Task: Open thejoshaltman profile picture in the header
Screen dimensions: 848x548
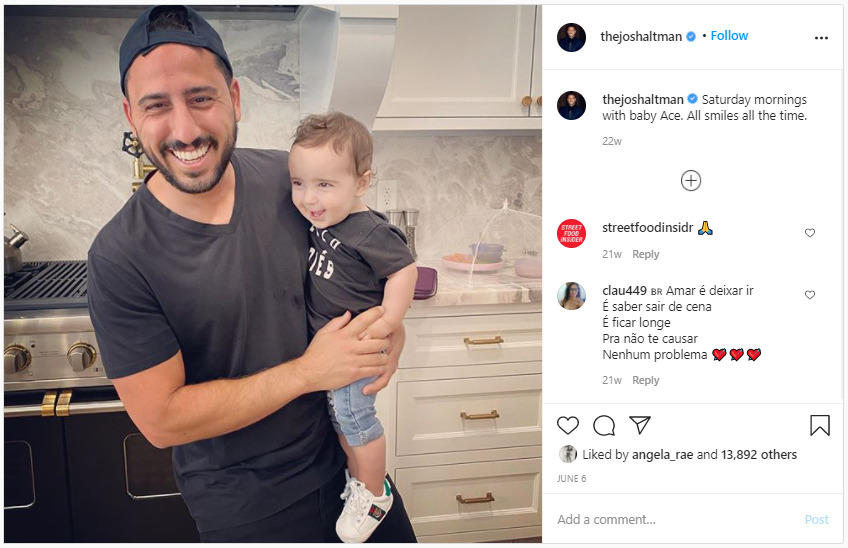Action: coord(571,37)
